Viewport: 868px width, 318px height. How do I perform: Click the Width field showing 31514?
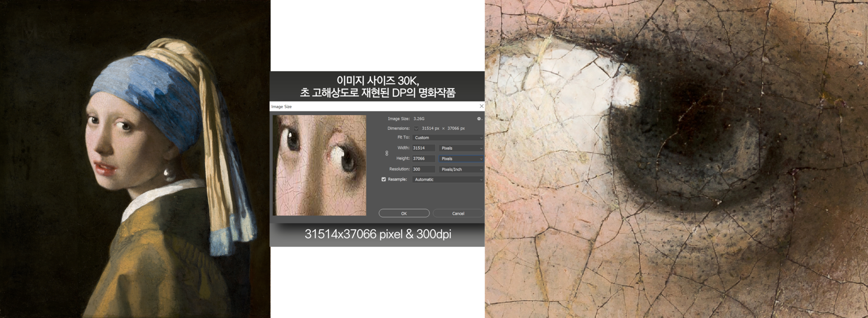click(424, 148)
